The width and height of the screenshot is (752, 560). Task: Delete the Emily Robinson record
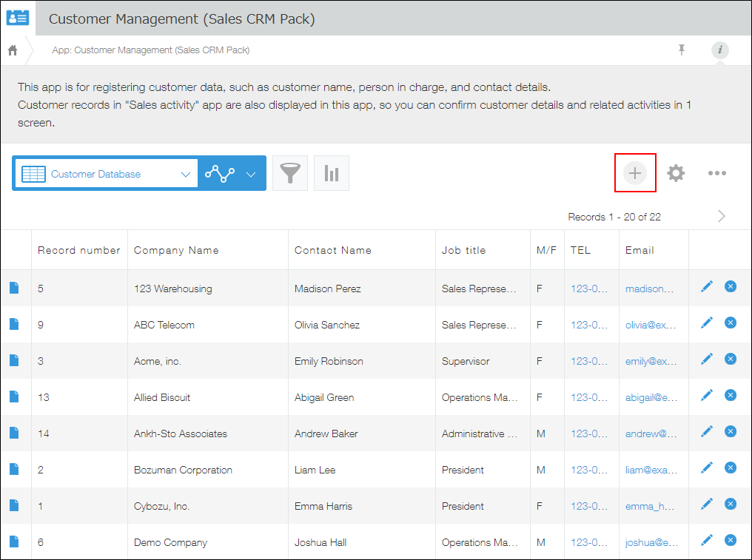[x=731, y=359]
